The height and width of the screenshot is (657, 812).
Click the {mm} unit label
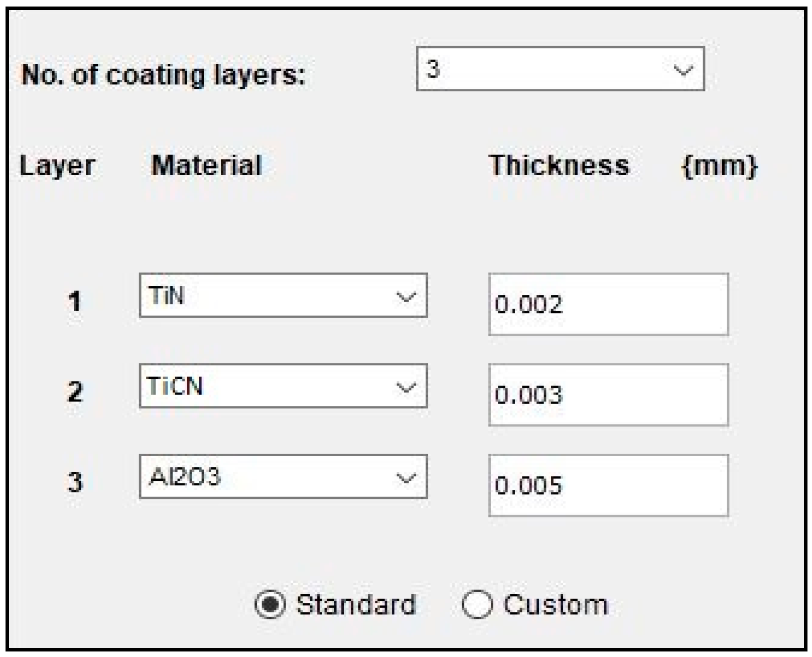(720, 166)
